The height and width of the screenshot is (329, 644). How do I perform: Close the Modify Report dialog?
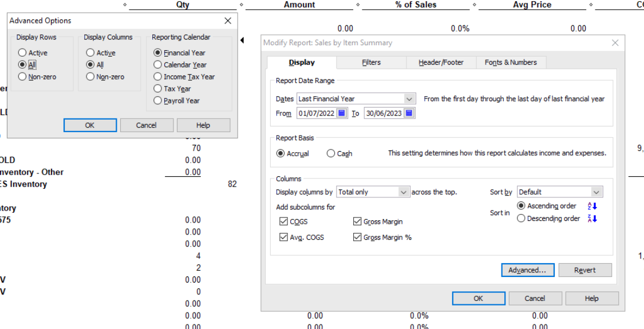(x=615, y=43)
